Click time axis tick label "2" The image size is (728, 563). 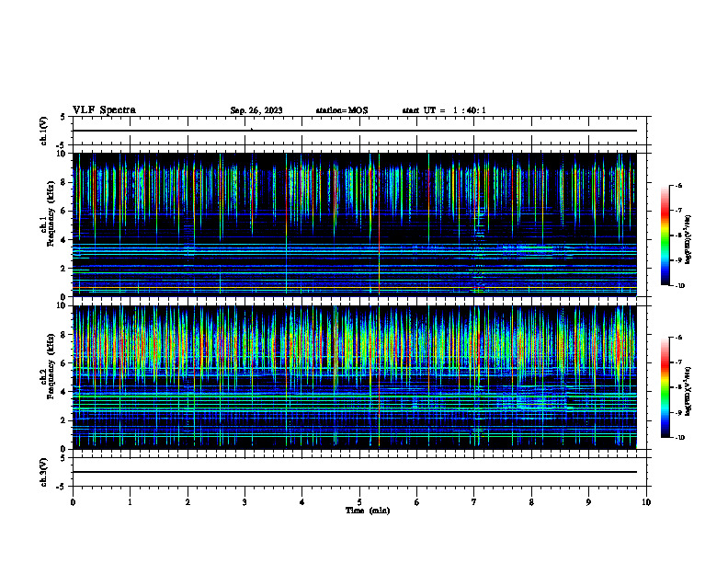pyautogui.click(x=188, y=502)
